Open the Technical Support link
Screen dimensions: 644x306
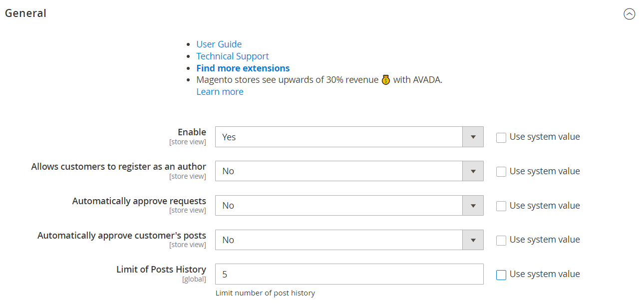click(232, 56)
